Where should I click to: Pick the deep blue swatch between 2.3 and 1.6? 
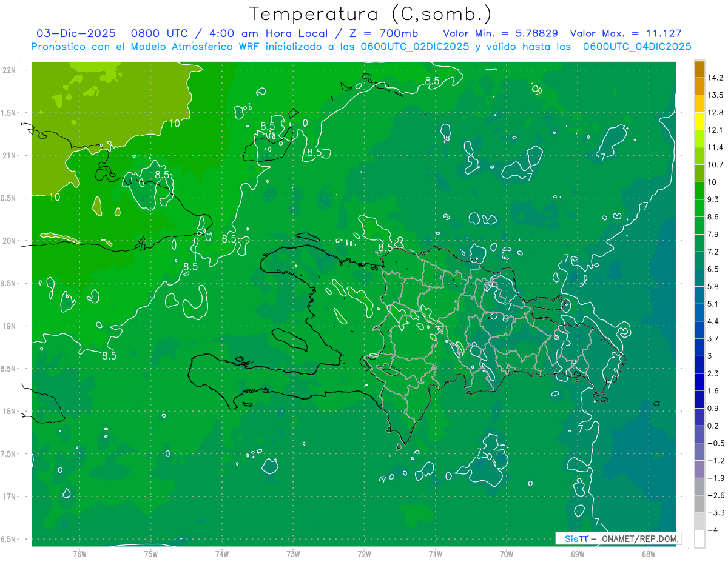pos(699,383)
